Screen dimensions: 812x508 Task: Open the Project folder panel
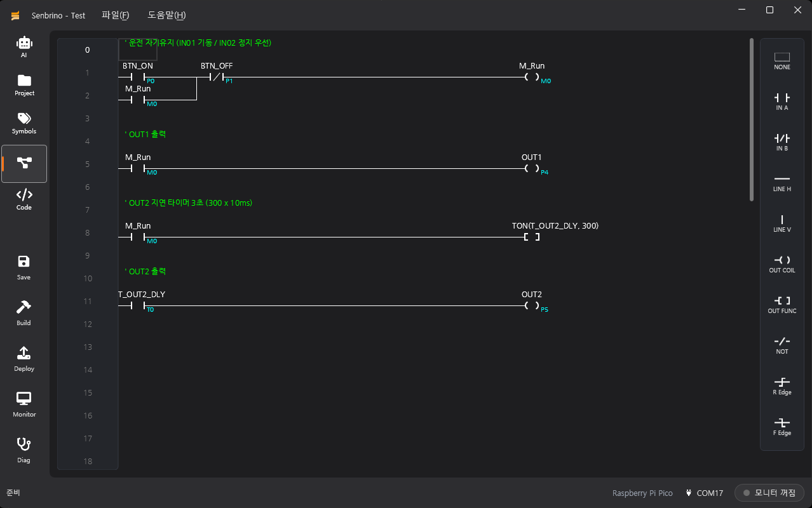click(x=24, y=85)
